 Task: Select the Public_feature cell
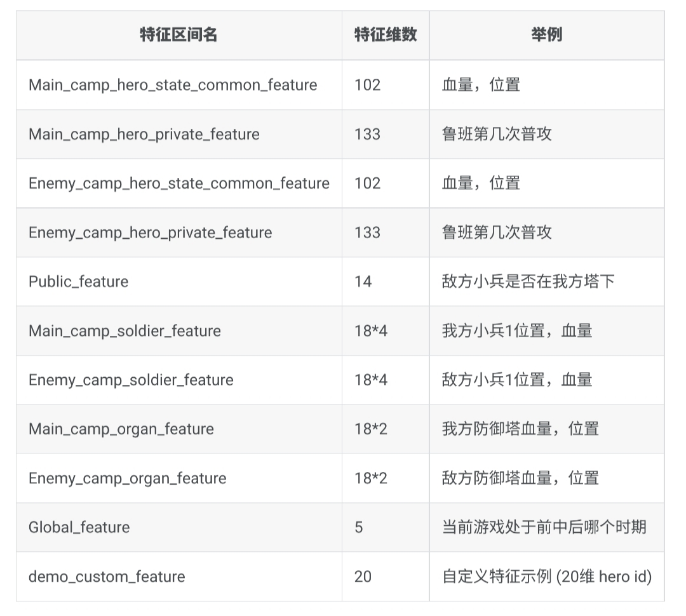[78, 281]
